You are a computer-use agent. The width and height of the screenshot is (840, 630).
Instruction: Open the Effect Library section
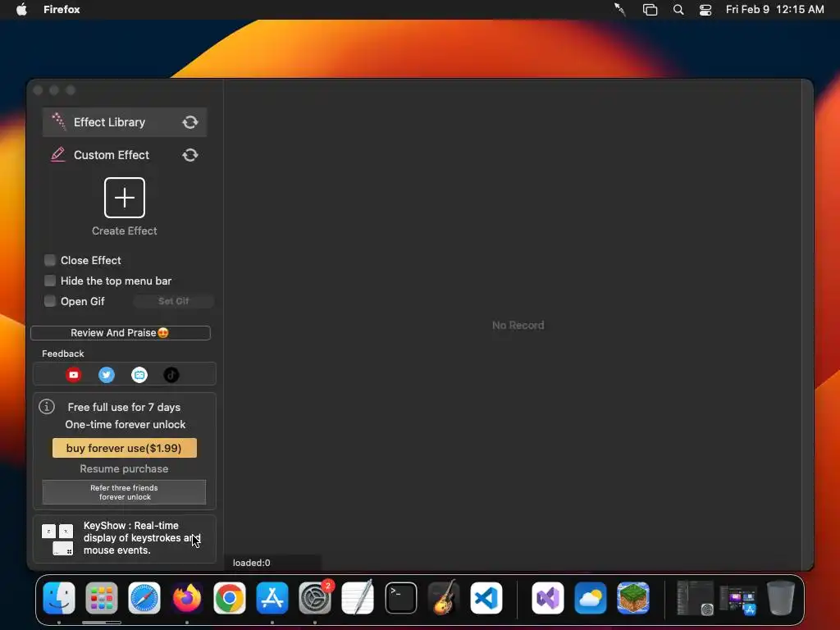click(125, 122)
